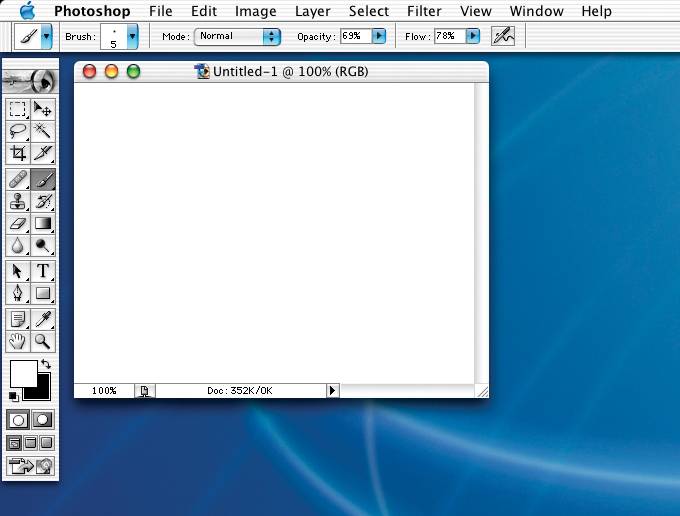Click the foreground color swatch
This screenshot has height=516, width=680.
pos(22,374)
